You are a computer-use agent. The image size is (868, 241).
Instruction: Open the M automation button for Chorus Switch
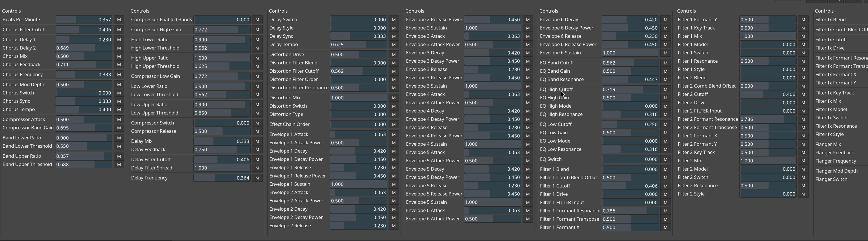tap(119, 93)
